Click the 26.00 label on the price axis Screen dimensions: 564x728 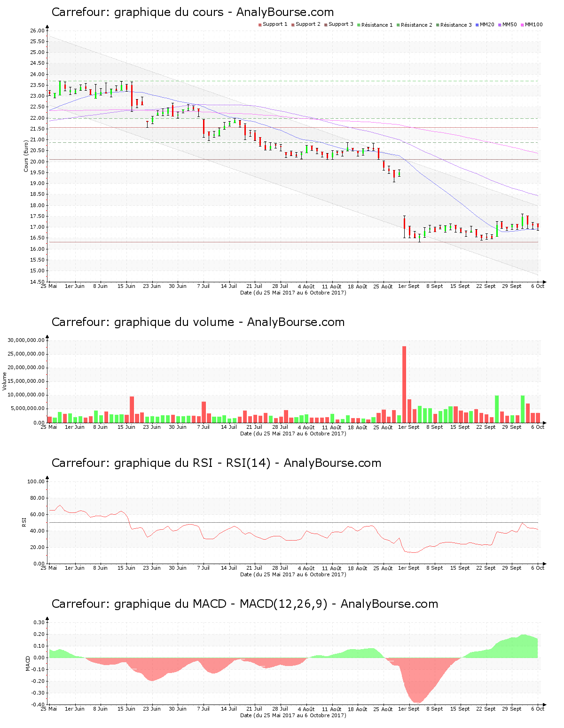[37, 31]
